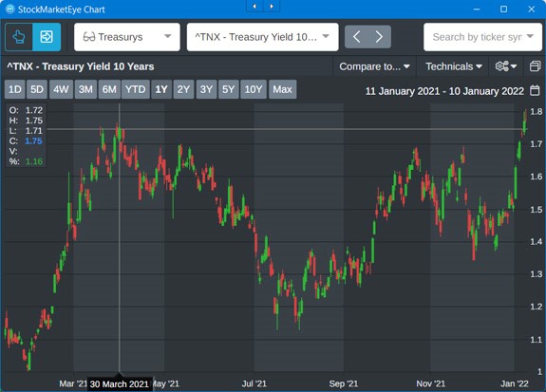Select the 3M time range
Image resolution: width=546 pixels, height=392 pixels.
(85, 89)
